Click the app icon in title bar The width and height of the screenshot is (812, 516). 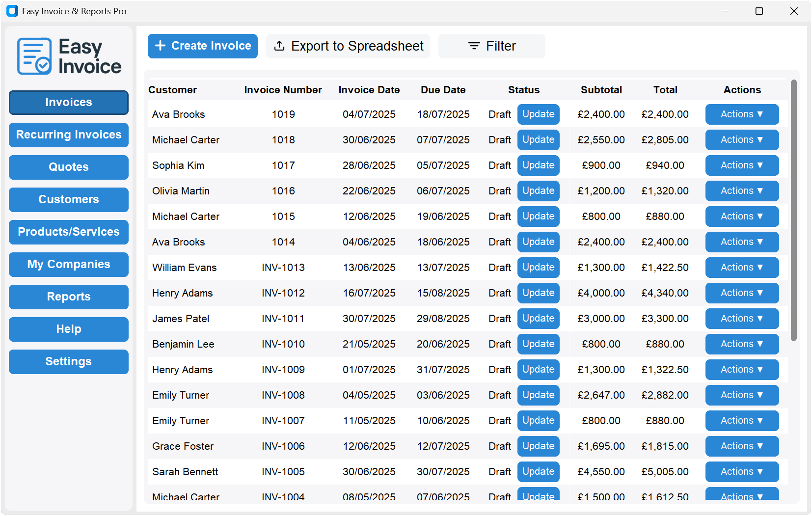(x=12, y=11)
